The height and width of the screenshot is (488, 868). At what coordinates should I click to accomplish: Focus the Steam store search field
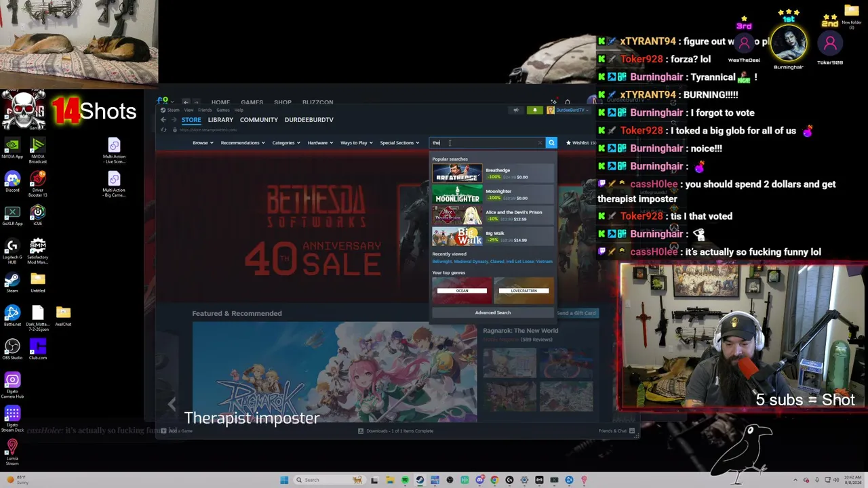coord(488,143)
